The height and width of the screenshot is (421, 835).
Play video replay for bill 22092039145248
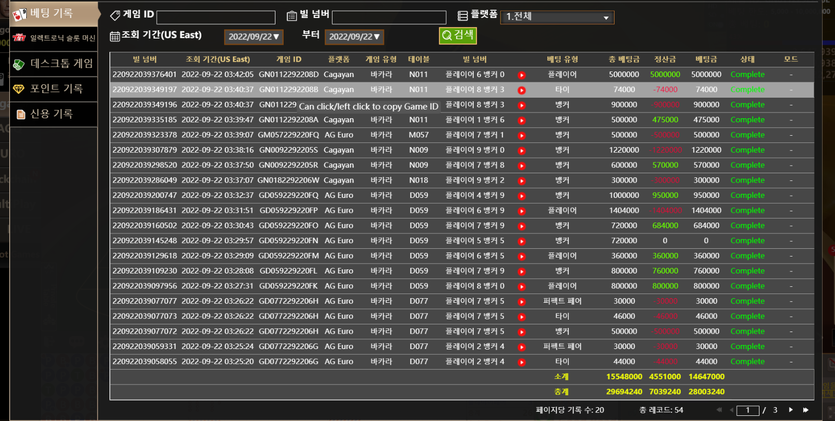521,241
